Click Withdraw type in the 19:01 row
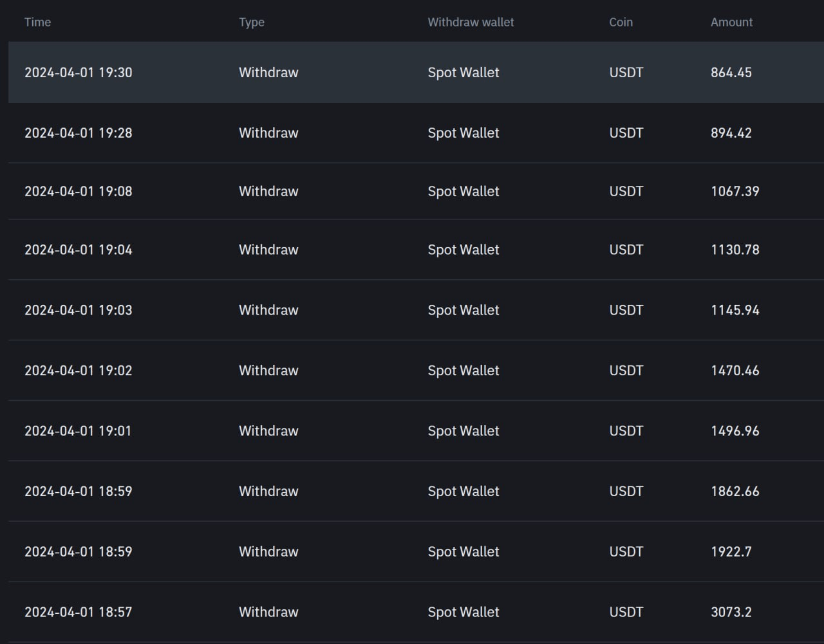Image resolution: width=824 pixels, height=644 pixels. [x=268, y=431]
